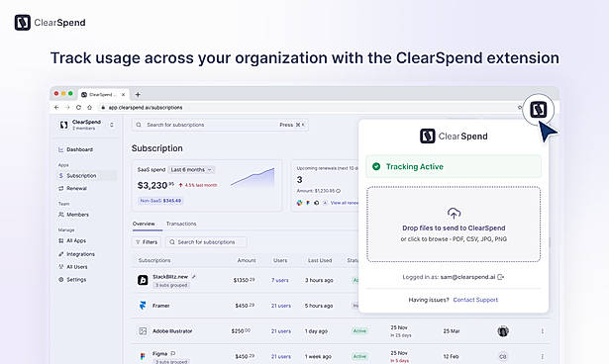Screen dimensions: 609x364
Task: Open Members in the sidebar
Action: (74, 215)
